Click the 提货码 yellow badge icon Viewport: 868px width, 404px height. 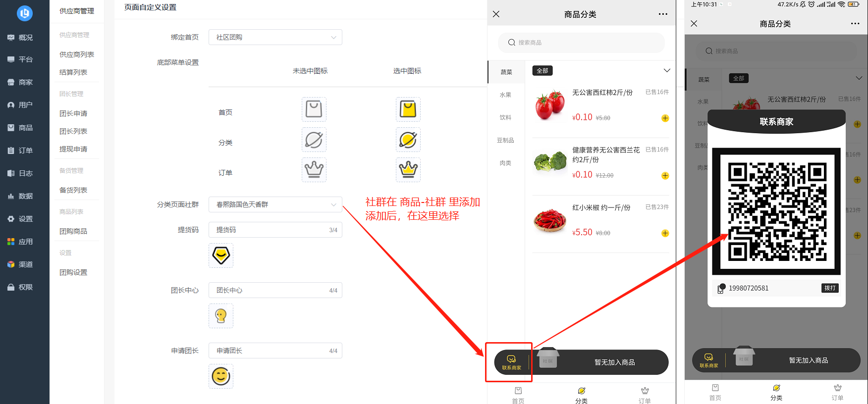pyautogui.click(x=221, y=255)
